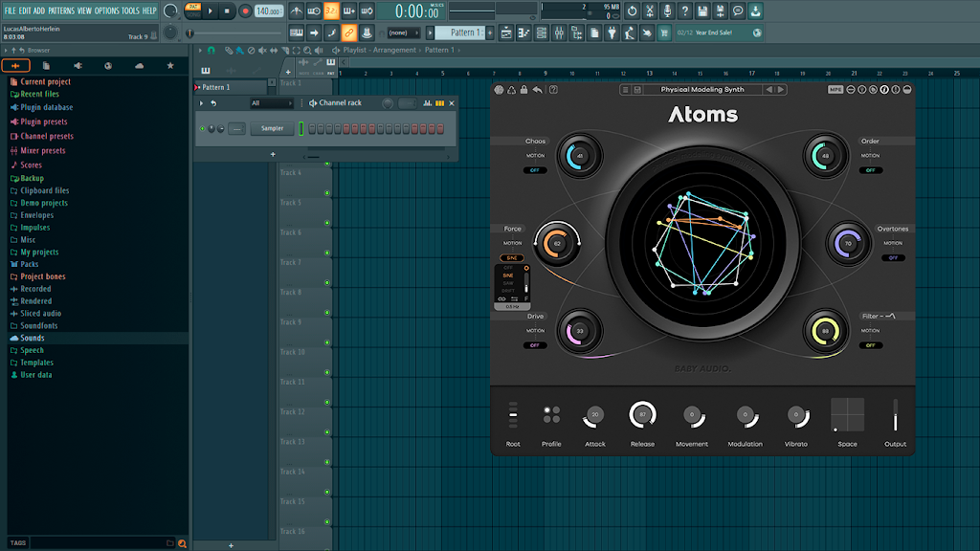Click the top hat icon in toolbar
980x551 pixels.
point(367,33)
